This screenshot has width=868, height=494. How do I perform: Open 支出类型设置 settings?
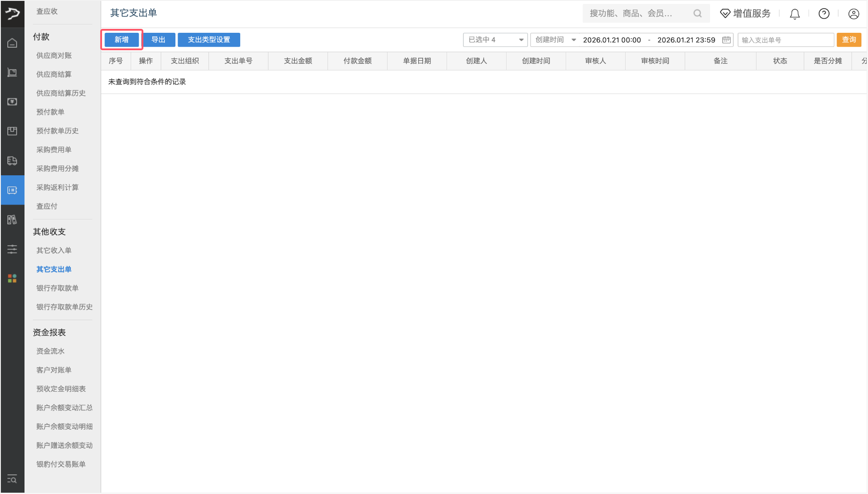click(x=209, y=40)
